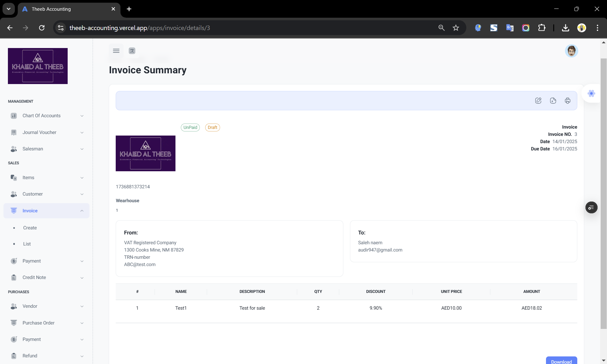Click the Items sidebar icon
Screen dimensions: 607x364
14,178
